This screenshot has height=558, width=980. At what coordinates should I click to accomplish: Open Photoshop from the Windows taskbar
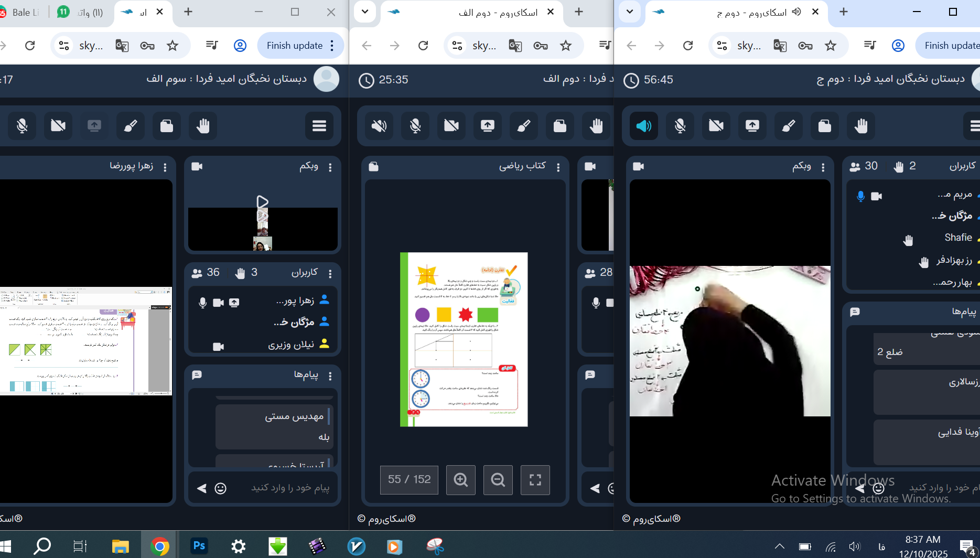coord(199,546)
